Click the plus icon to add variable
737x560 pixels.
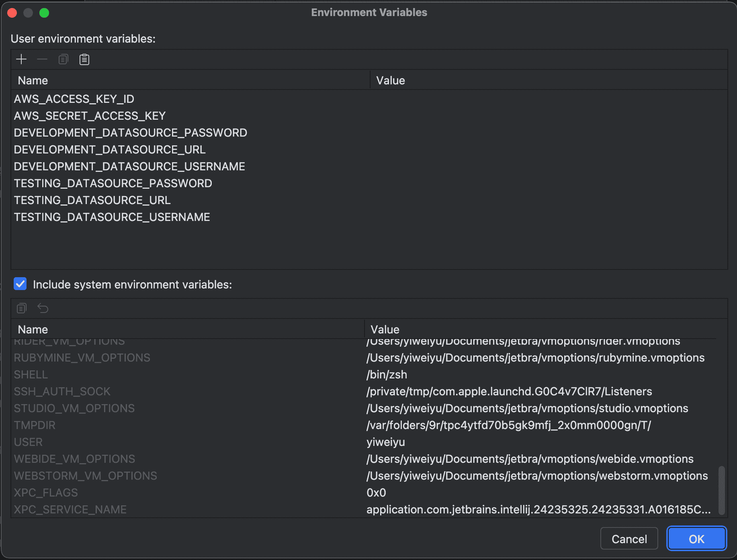(21, 59)
